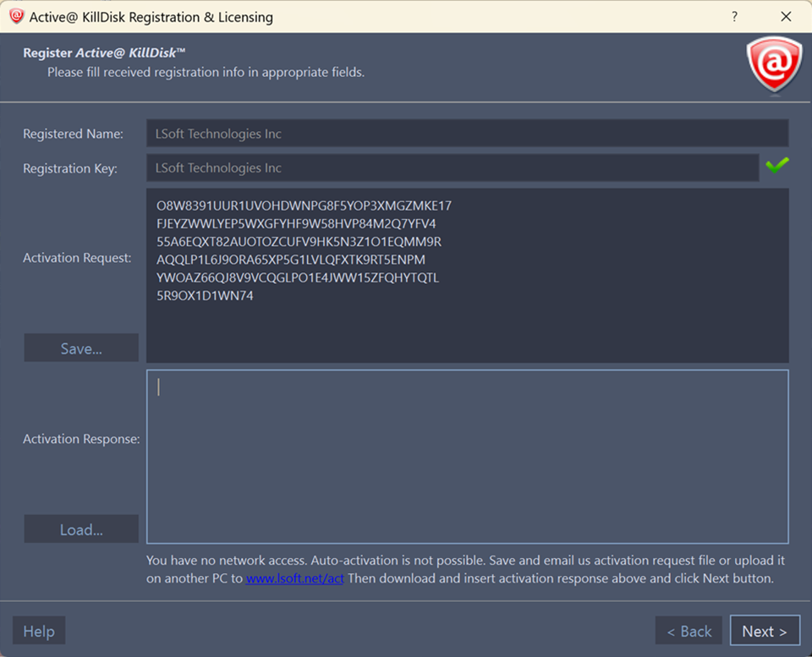
Task: Save the activation request to file
Action: pos(81,348)
